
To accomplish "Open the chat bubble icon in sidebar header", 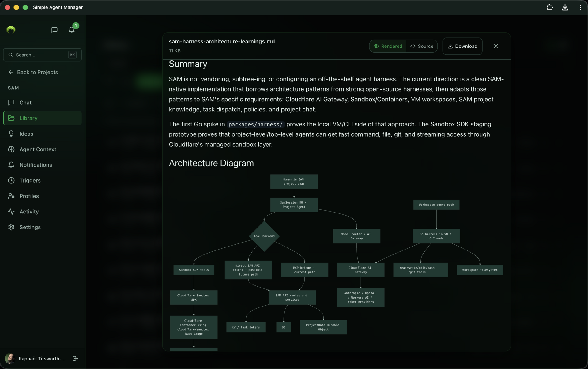I will click(x=54, y=30).
